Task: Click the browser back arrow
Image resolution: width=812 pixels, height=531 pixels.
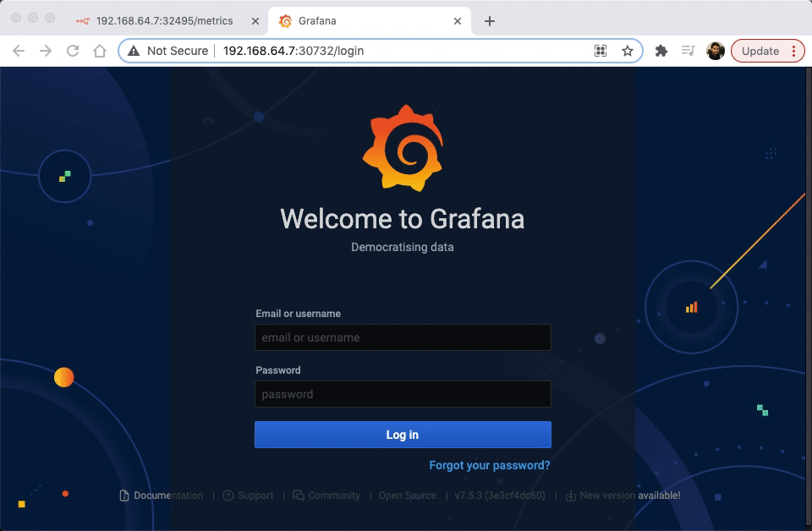Action: pyautogui.click(x=19, y=51)
